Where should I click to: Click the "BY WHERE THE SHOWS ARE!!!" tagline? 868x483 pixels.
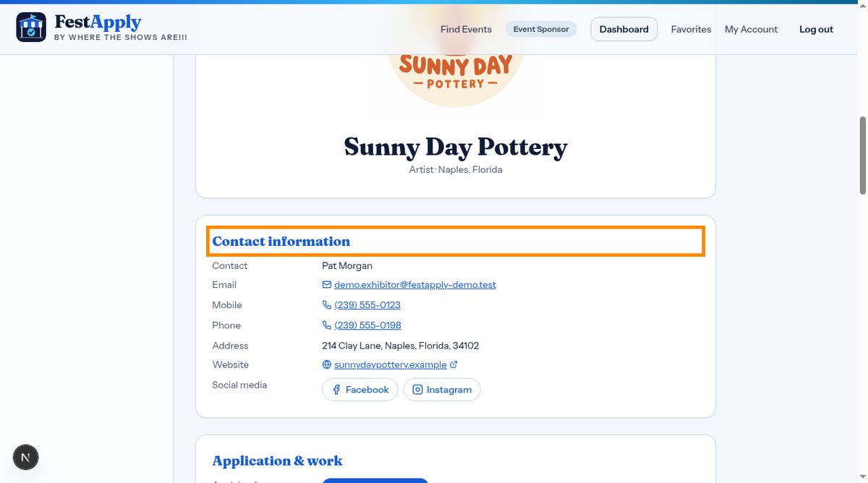(121, 38)
